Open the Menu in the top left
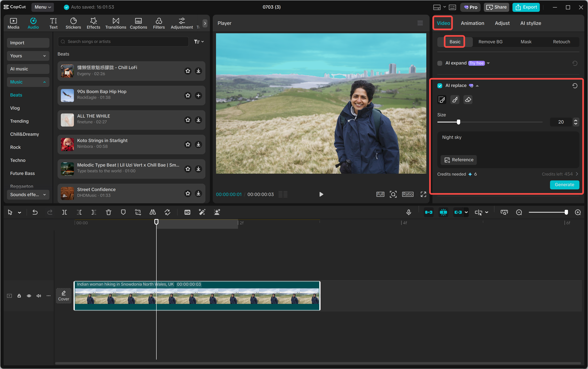Screen dimensions: 588x369 point(42,7)
